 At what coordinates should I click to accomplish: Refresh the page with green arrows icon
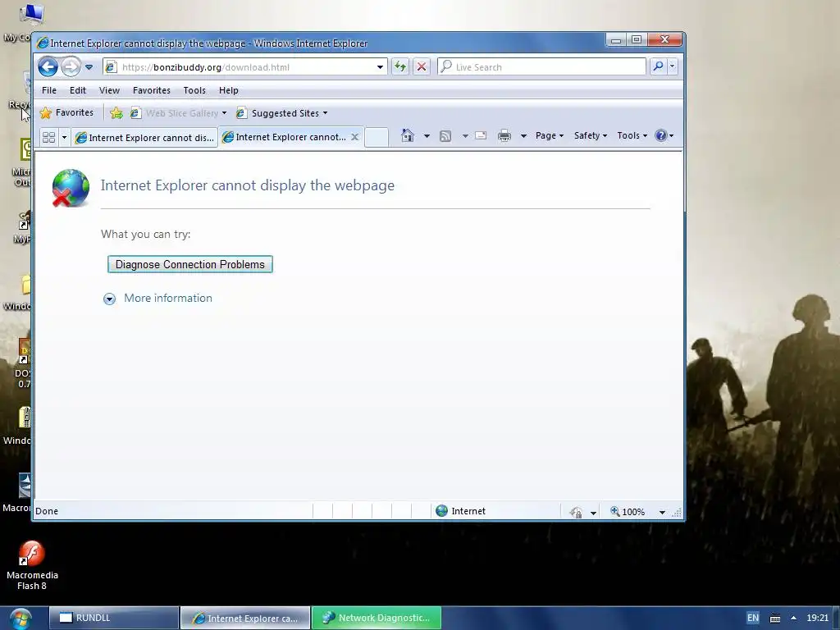400,67
